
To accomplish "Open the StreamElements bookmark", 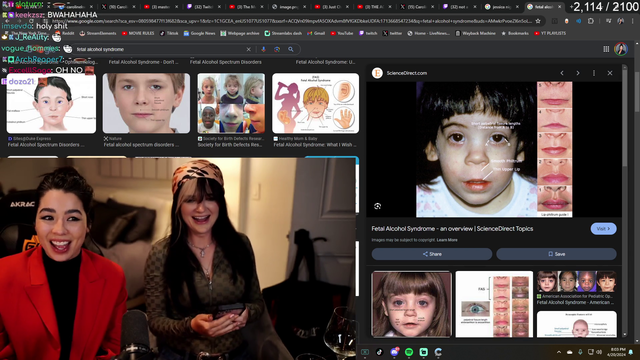I will pos(98,33).
